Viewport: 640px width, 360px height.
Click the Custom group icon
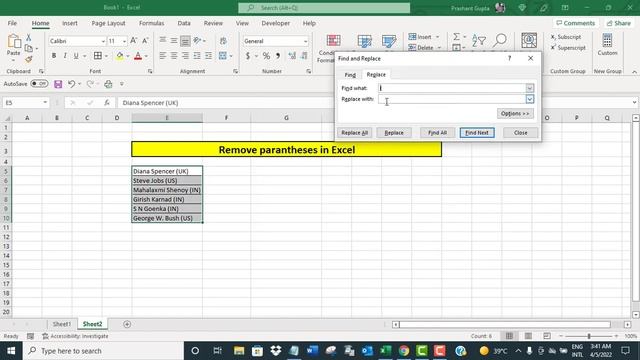[x=607, y=44]
